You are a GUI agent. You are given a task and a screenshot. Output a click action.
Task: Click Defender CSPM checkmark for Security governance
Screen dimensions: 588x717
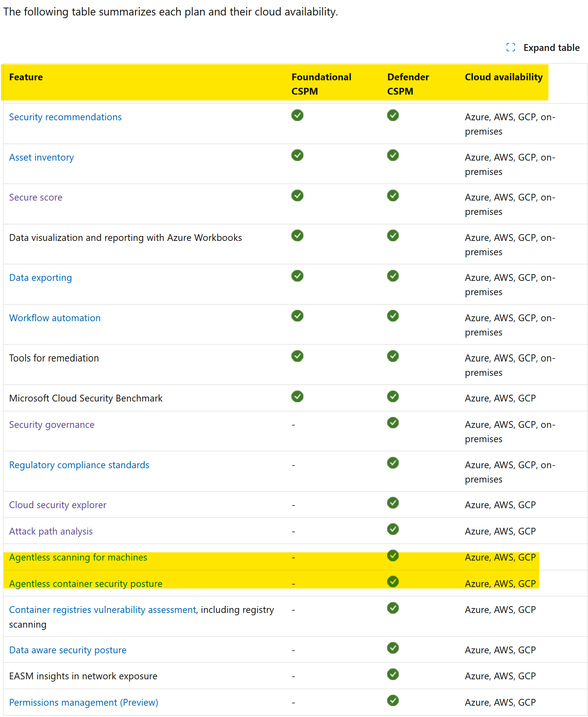click(393, 423)
